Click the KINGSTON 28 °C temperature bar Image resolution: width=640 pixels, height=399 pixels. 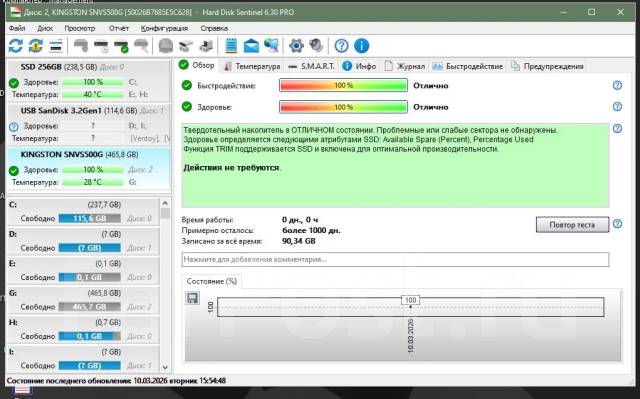pos(93,182)
